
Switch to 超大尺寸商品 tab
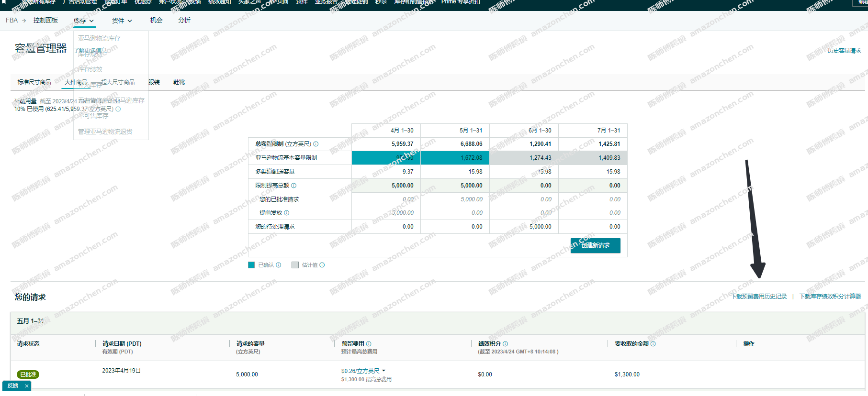pos(118,82)
